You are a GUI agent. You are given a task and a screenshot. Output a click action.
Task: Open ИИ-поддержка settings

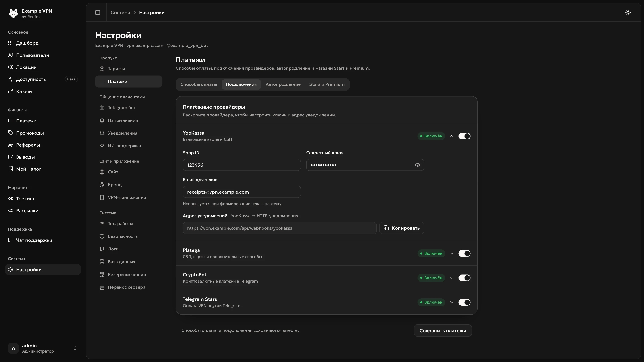pyautogui.click(x=129, y=146)
